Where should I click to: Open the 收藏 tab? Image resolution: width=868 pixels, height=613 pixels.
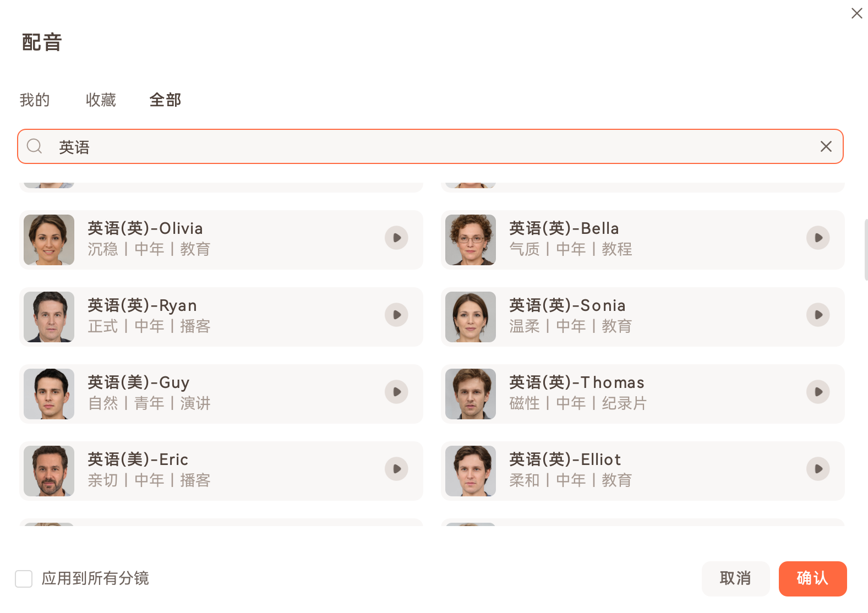click(101, 100)
